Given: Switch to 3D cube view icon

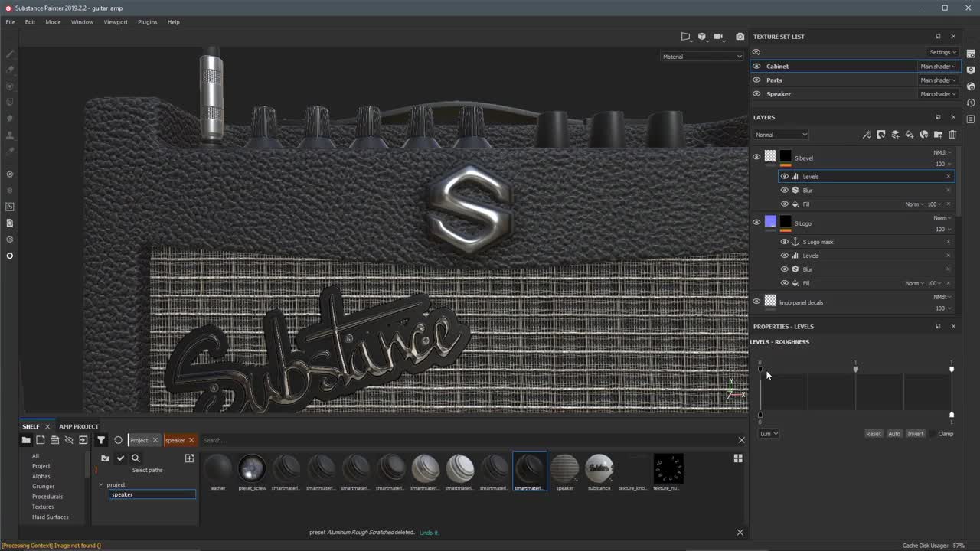Looking at the screenshot, I should (x=702, y=37).
